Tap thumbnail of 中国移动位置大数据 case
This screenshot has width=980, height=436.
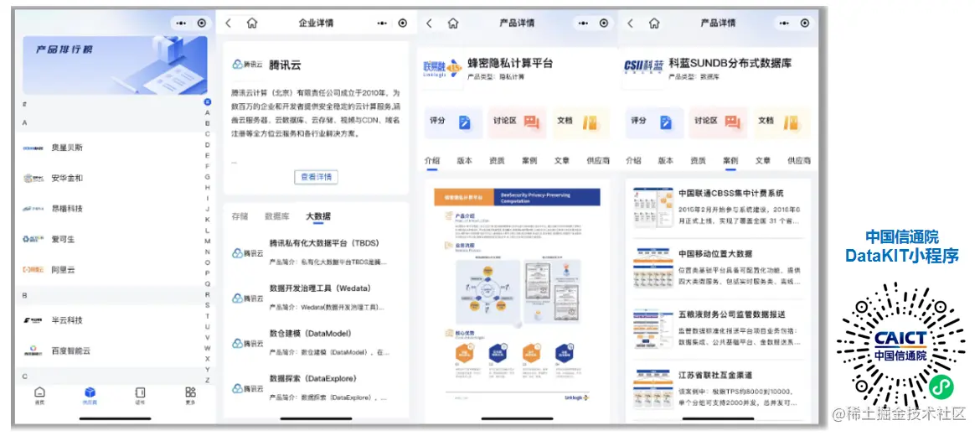pos(652,268)
